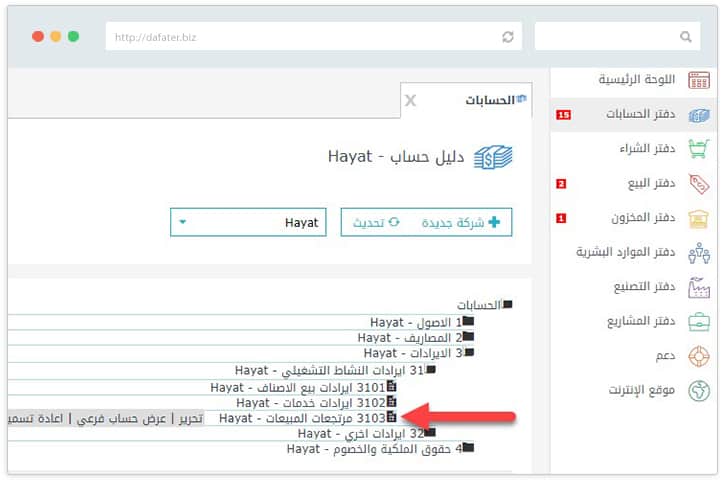Open the Projects book briefcase icon
The width and height of the screenshot is (725, 485).
[x=698, y=322]
